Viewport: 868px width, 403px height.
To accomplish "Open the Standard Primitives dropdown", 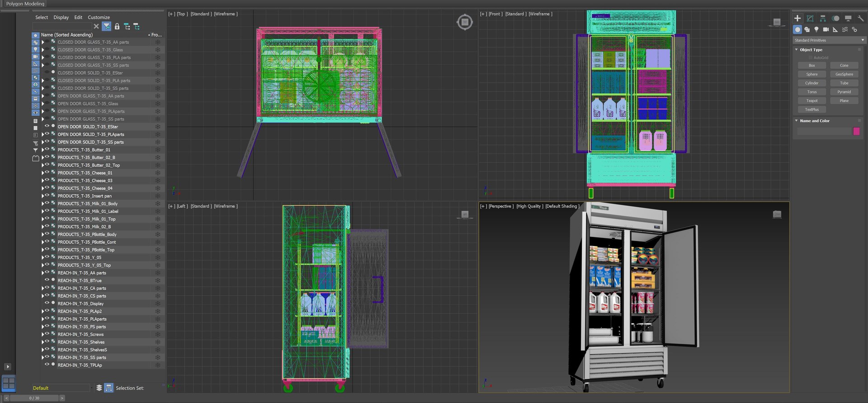I will (829, 40).
